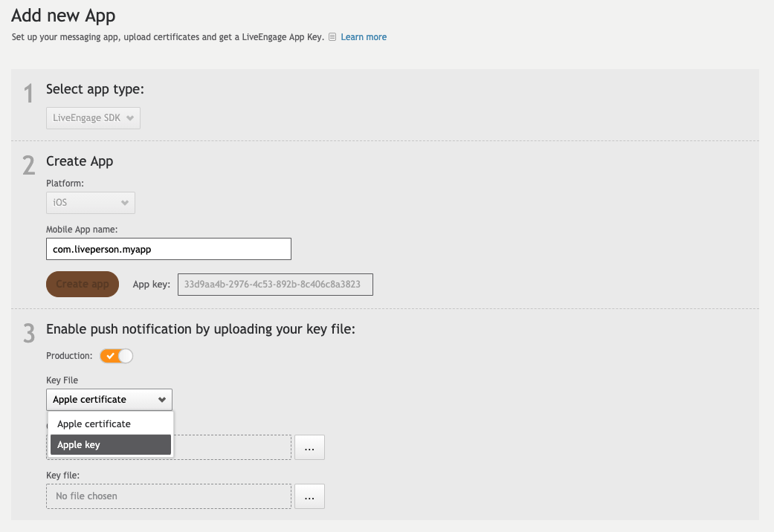Open the LiveEngage SDK app type dropdown
774x532 pixels.
[x=93, y=118]
